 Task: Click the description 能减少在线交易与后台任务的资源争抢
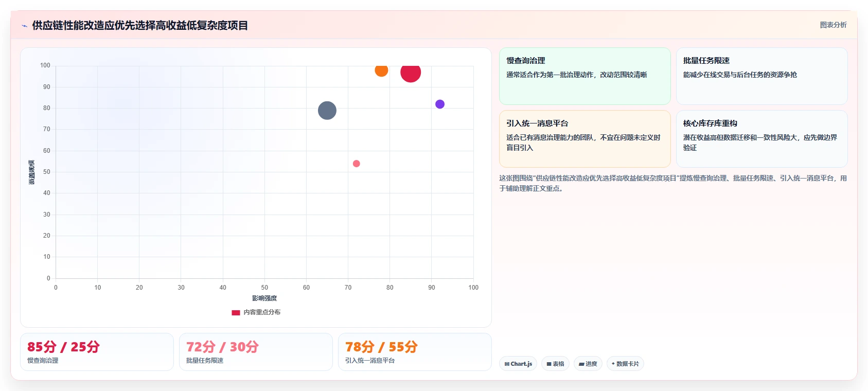pyautogui.click(x=740, y=75)
